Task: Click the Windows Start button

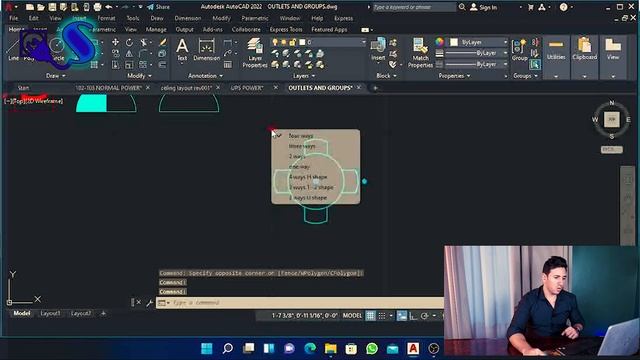Action: click(207, 349)
